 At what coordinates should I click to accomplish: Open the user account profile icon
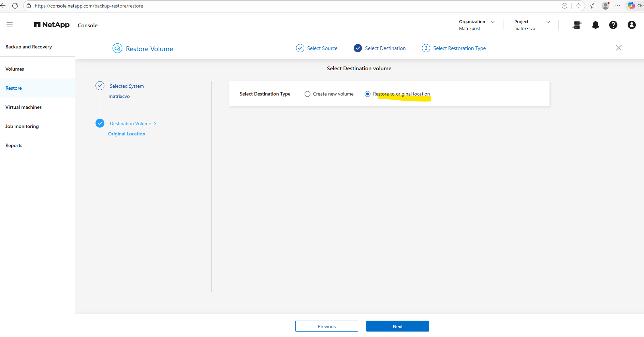coord(631,25)
